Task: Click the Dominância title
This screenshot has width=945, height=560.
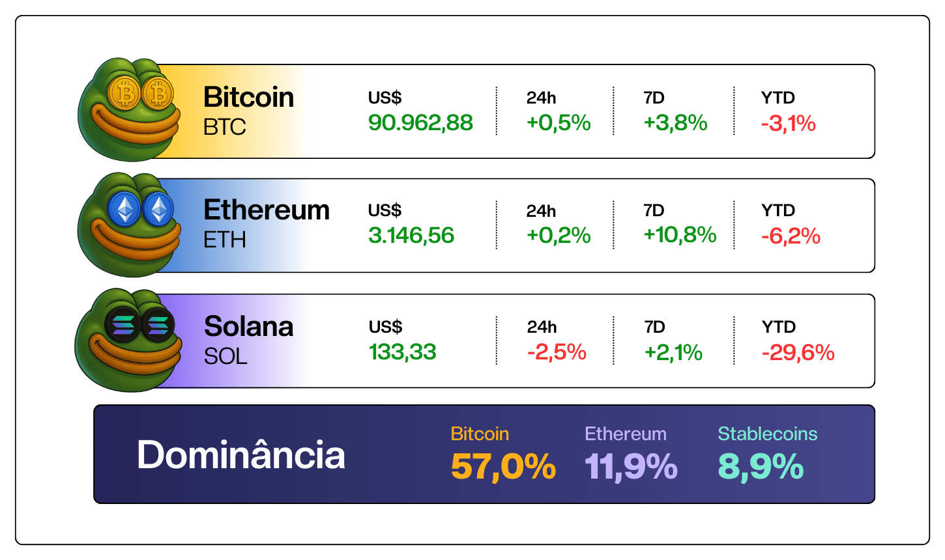Action: (241, 455)
